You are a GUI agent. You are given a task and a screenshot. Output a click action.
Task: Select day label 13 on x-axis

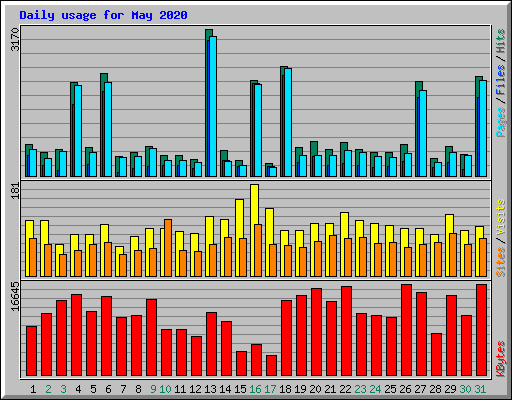pyautogui.click(x=210, y=389)
